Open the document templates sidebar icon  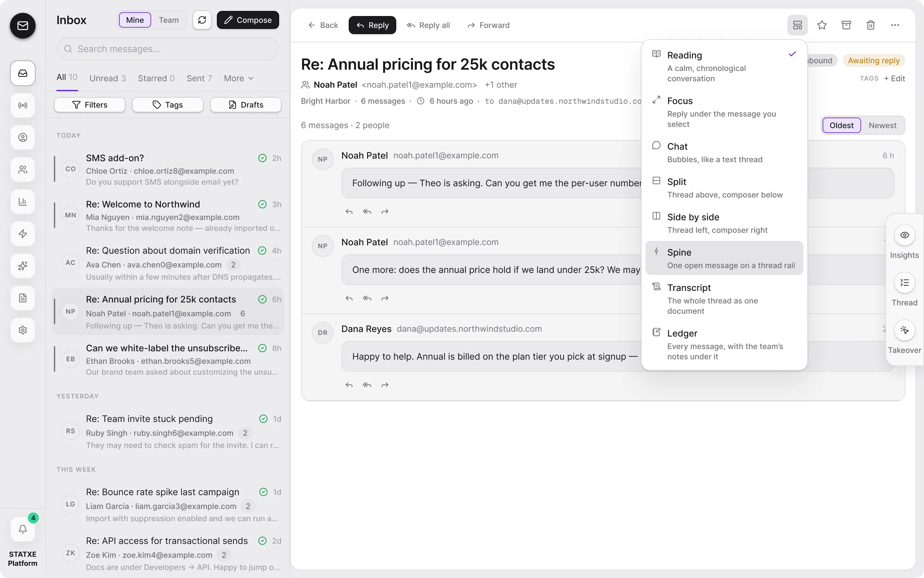22,298
